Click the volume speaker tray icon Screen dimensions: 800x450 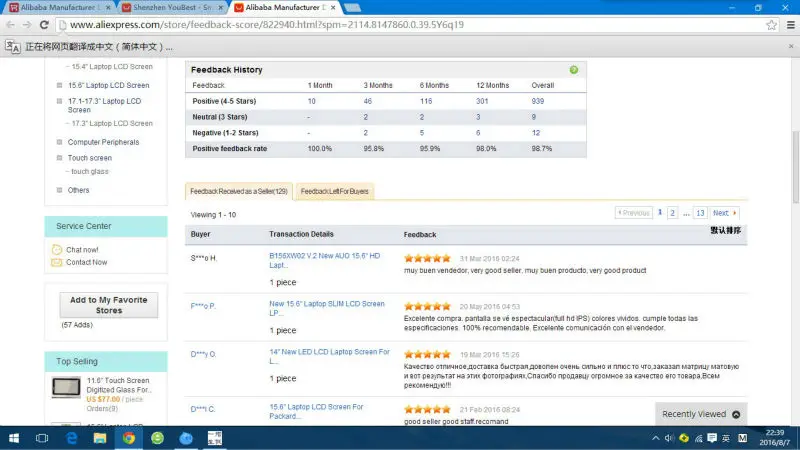tap(669, 438)
